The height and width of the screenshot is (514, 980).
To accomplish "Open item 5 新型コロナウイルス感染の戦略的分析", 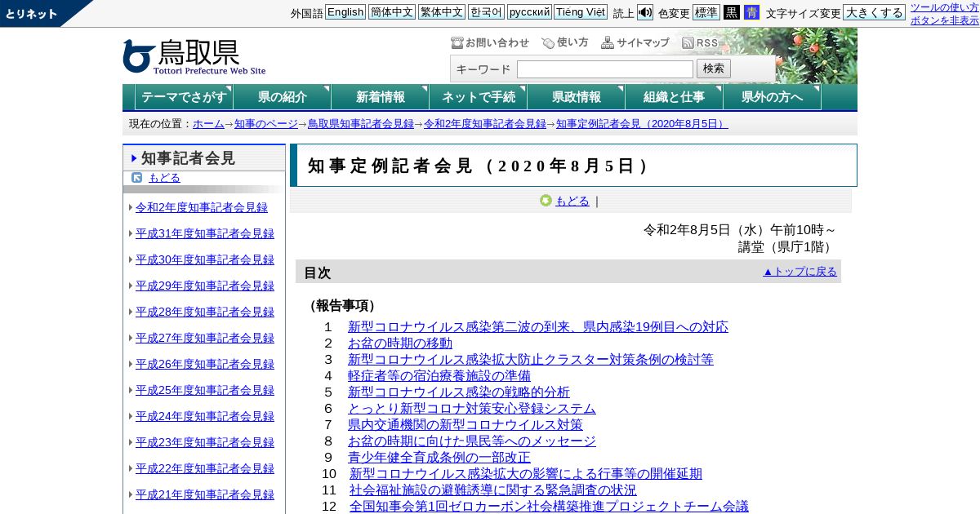I will tap(459, 392).
